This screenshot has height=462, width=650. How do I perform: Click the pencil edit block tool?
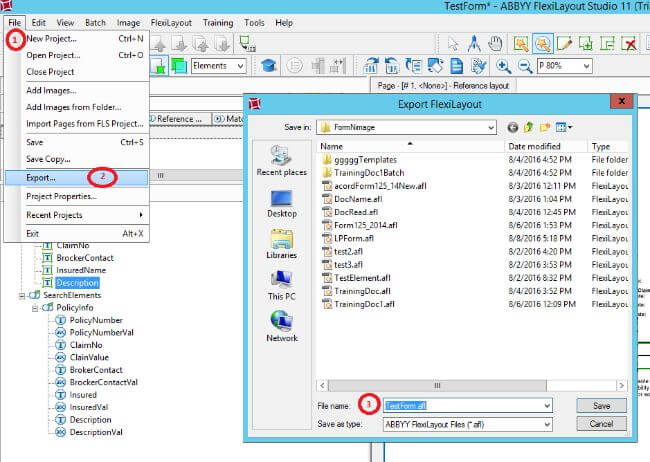(x=565, y=44)
